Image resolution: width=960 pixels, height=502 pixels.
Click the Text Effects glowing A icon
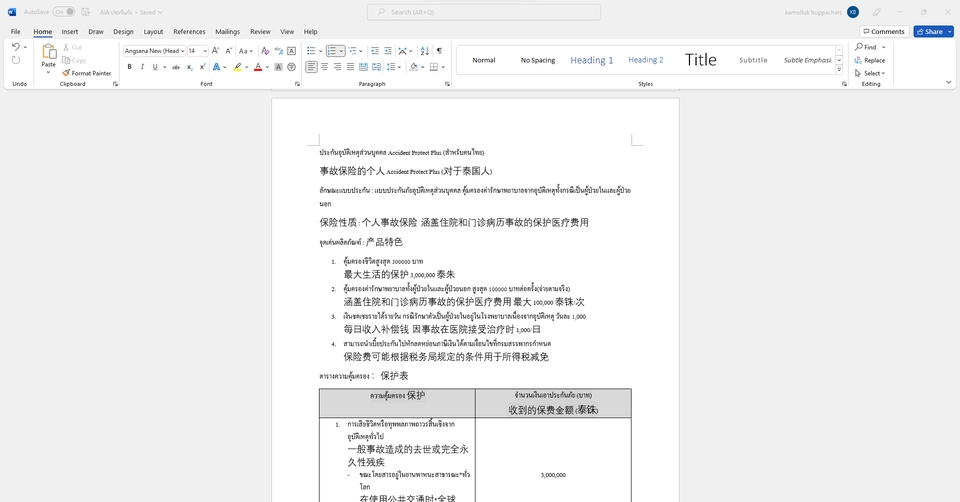coord(216,67)
